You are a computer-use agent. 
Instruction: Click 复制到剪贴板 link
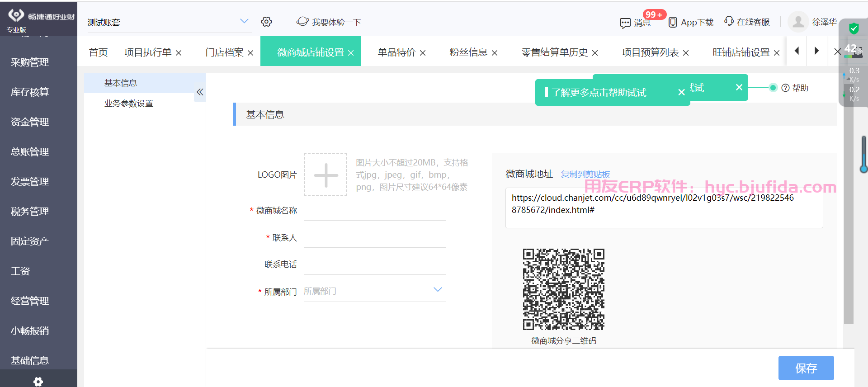(585, 174)
